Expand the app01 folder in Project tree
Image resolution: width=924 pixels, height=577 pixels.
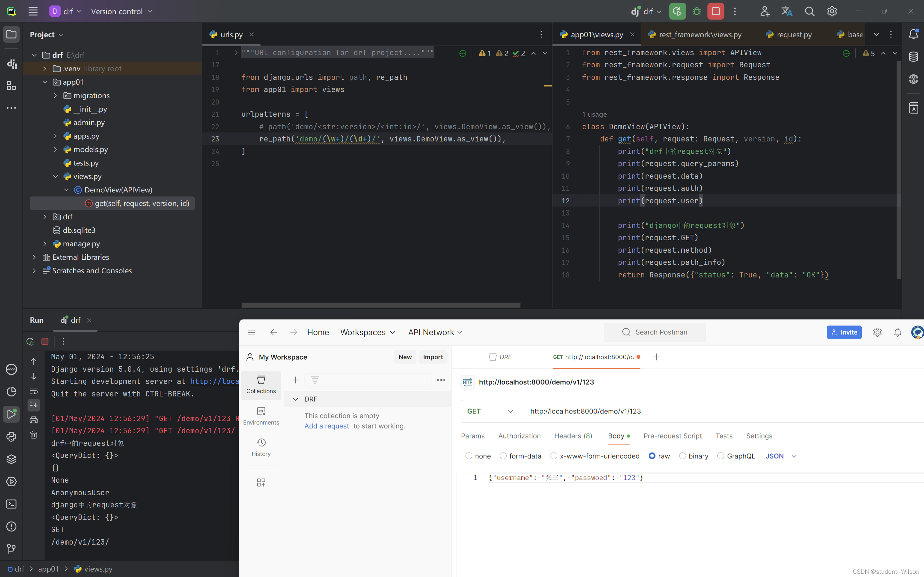(x=45, y=82)
